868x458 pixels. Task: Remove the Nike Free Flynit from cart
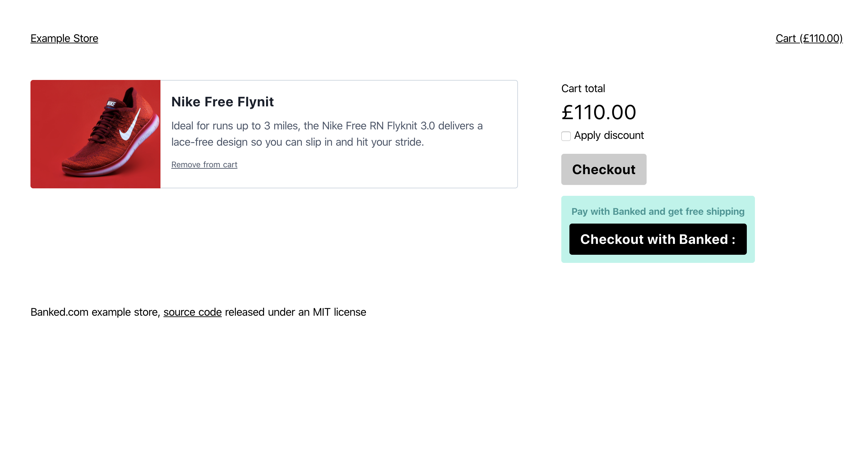point(204,165)
